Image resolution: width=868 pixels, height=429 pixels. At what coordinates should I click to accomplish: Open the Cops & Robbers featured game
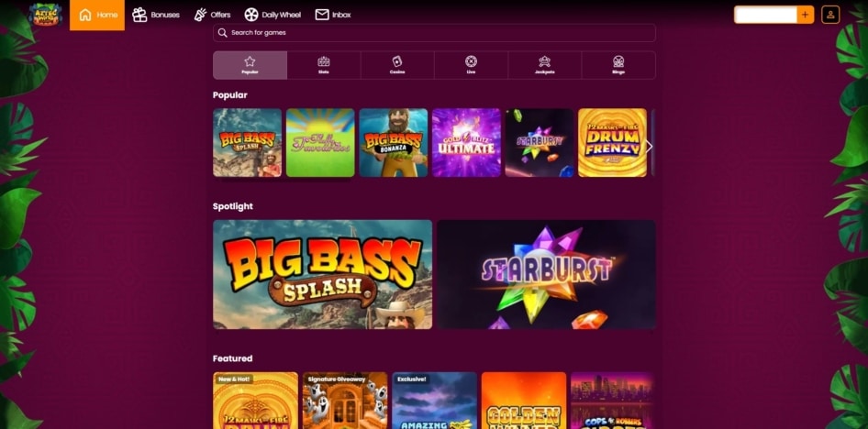point(613,401)
